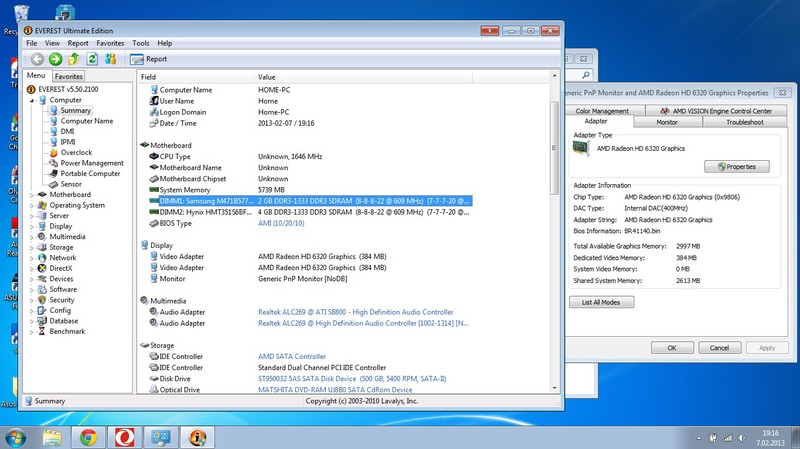The image size is (800, 449).
Task: Click the Database tree icon
Action: click(42, 321)
